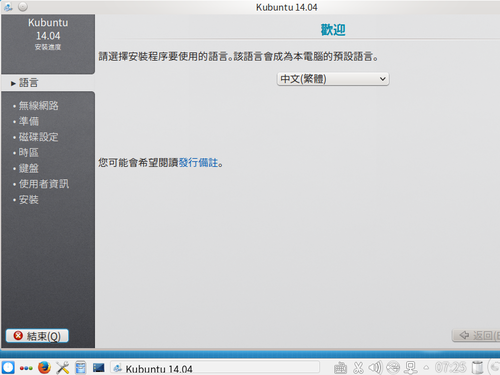This screenshot has height=375, width=500.
Task: Open the Klipper clipboard scissors icon
Action: 358,368
